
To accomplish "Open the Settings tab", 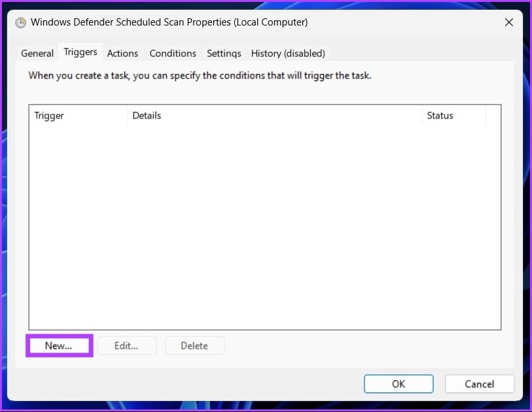I will (x=224, y=53).
